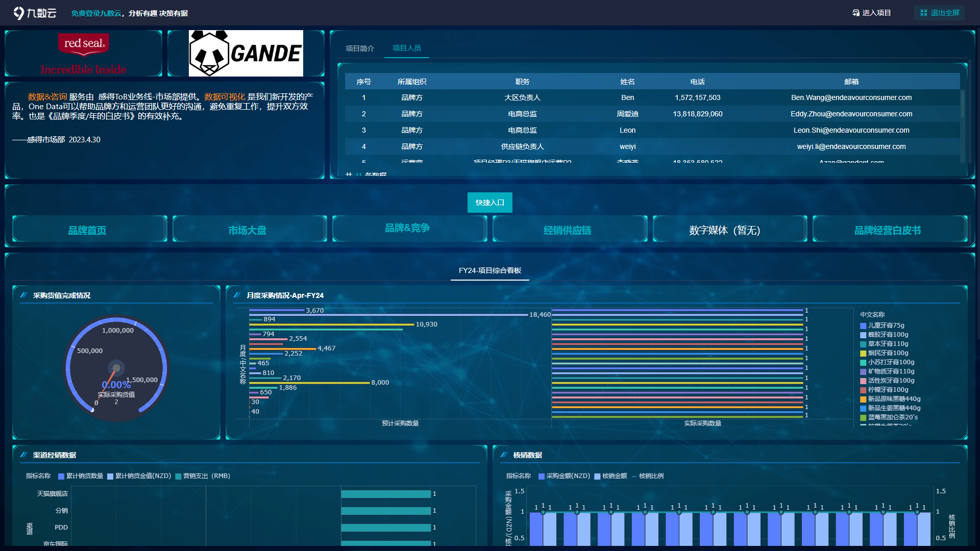Click the slash icon beside 月度采购情况-Apr-FY24
Image resolution: width=980 pixels, height=551 pixels.
[237, 295]
